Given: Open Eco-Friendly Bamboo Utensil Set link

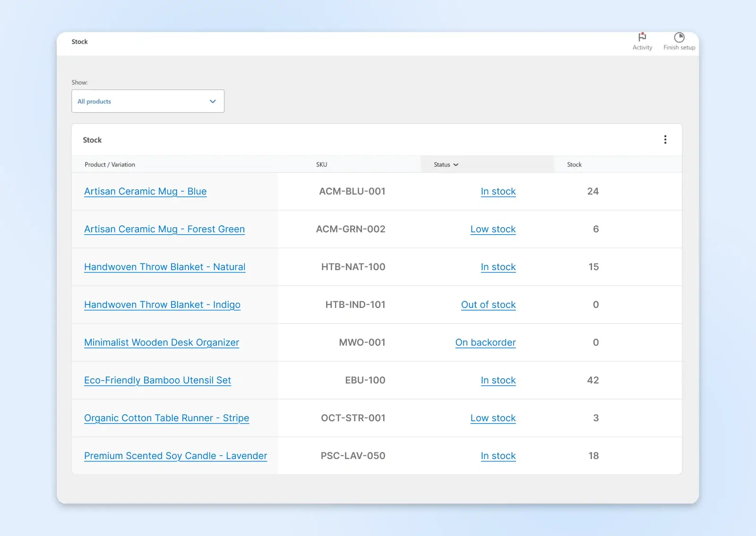Looking at the screenshot, I should [157, 380].
